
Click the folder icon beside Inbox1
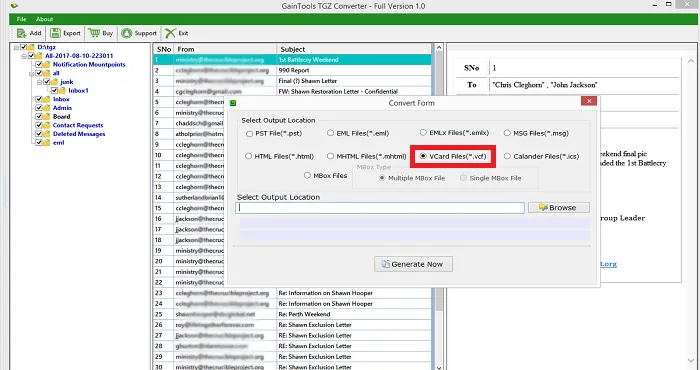point(62,91)
